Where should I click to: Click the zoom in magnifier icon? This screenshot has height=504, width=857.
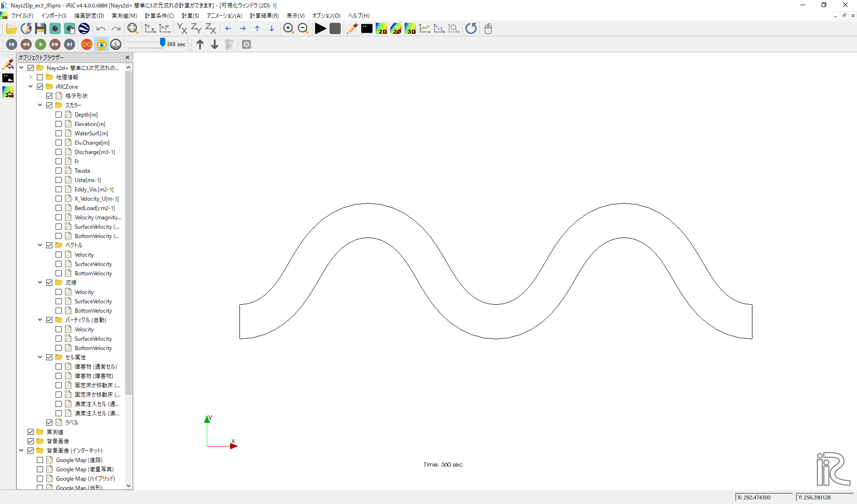pos(288,28)
